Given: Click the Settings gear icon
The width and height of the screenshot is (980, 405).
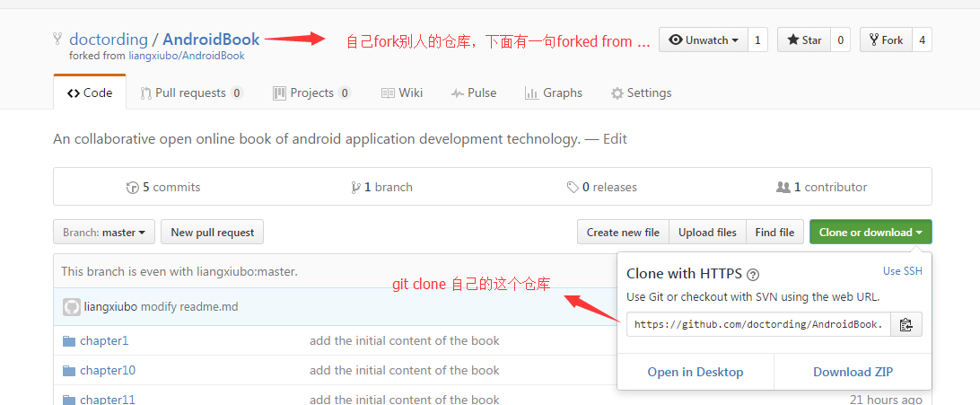Looking at the screenshot, I should tap(617, 93).
